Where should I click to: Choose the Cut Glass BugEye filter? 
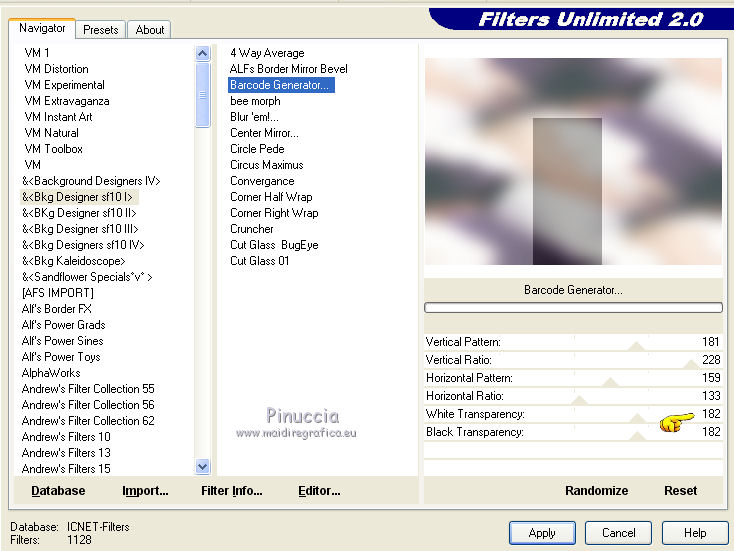coord(274,245)
